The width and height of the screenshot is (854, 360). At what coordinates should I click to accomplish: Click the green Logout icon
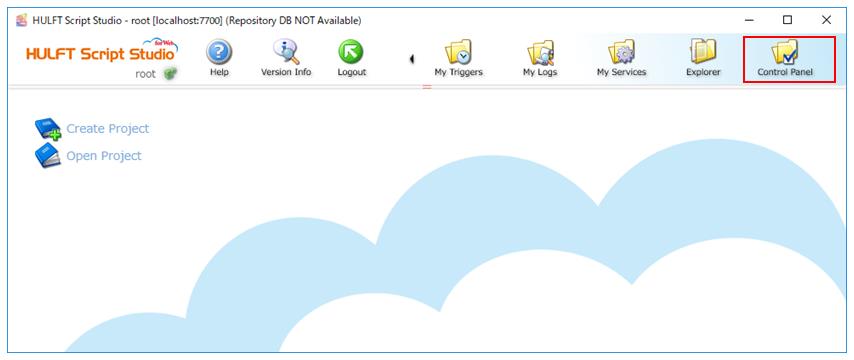[x=351, y=58]
